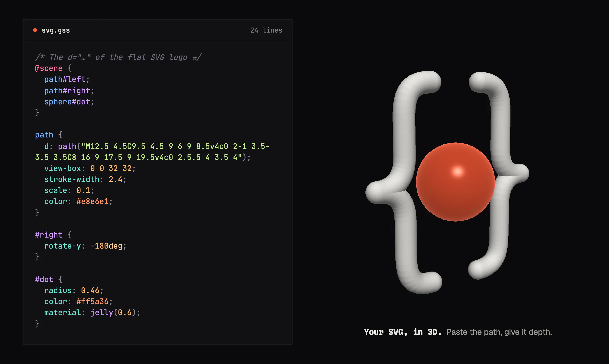Click the path#right line
The image size is (609, 364).
pos(69,91)
